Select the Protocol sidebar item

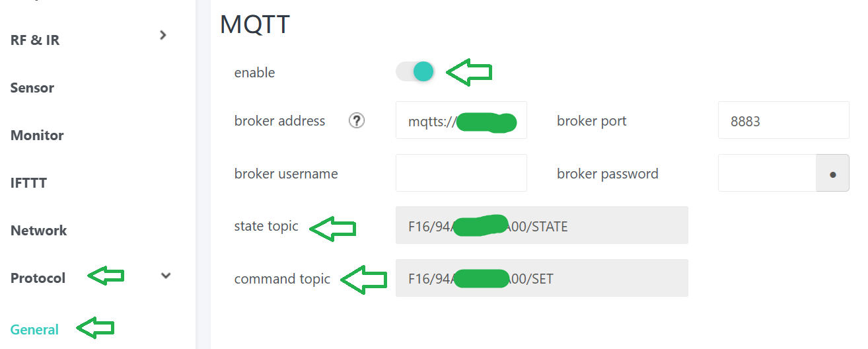38,278
